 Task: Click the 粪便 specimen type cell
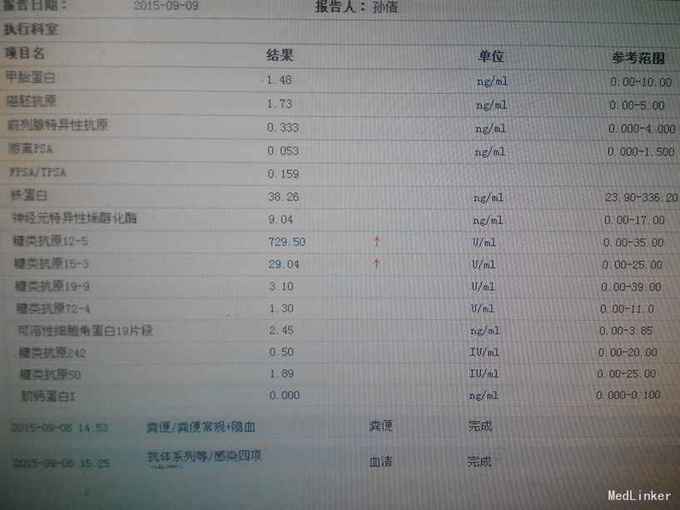[381, 426]
